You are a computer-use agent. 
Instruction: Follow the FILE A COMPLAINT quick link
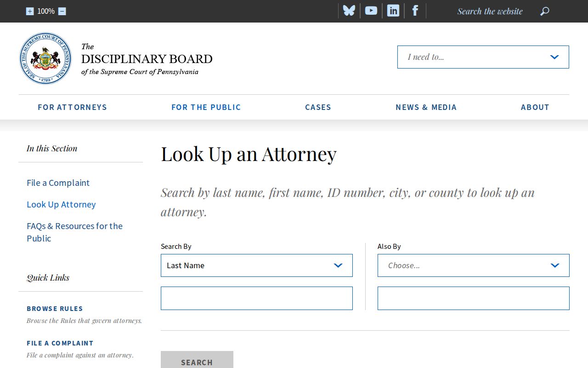pyautogui.click(x=60, y=343)
